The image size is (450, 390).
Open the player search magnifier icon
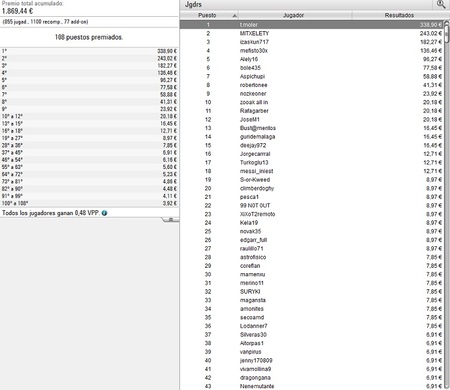click(441, 4)
